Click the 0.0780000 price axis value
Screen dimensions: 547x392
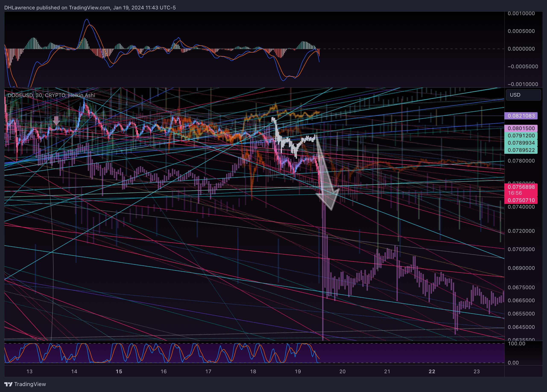(521, 161)
